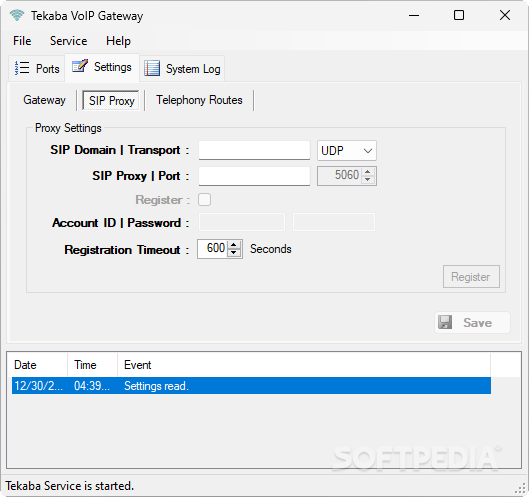The width and height of the screenshot is (529, 497).
Task: Click the '04:39...' time cell
Action: pos(92,386)
